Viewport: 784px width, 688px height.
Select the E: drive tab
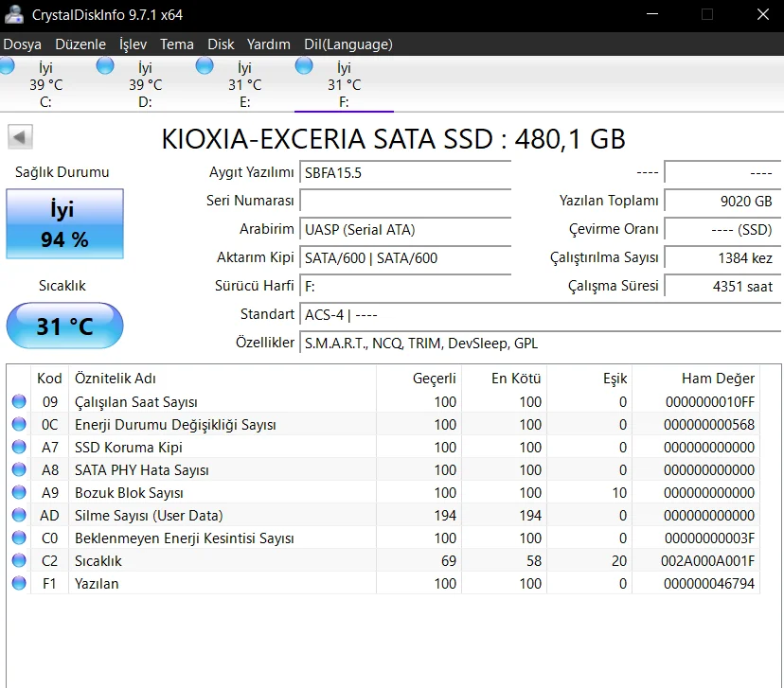(x=245, y=84)
